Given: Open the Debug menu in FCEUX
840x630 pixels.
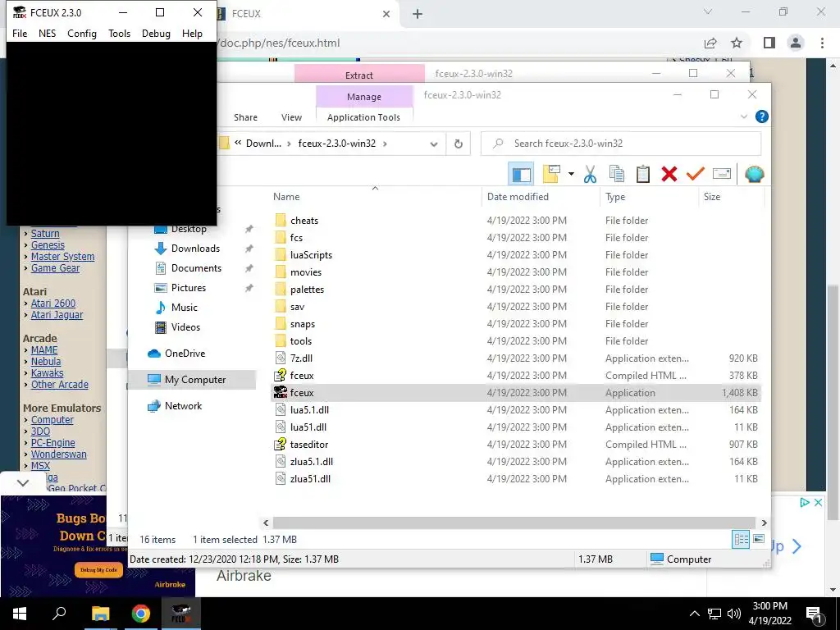Looking at the screenshot, I should (x=156, y=33).
